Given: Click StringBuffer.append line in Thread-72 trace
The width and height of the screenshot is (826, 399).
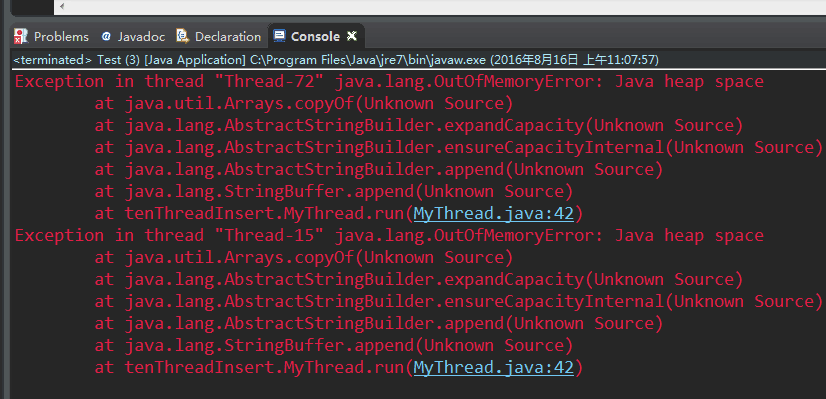Looking at the screenshot, I should pyautogui.click(x=334, y=191).
